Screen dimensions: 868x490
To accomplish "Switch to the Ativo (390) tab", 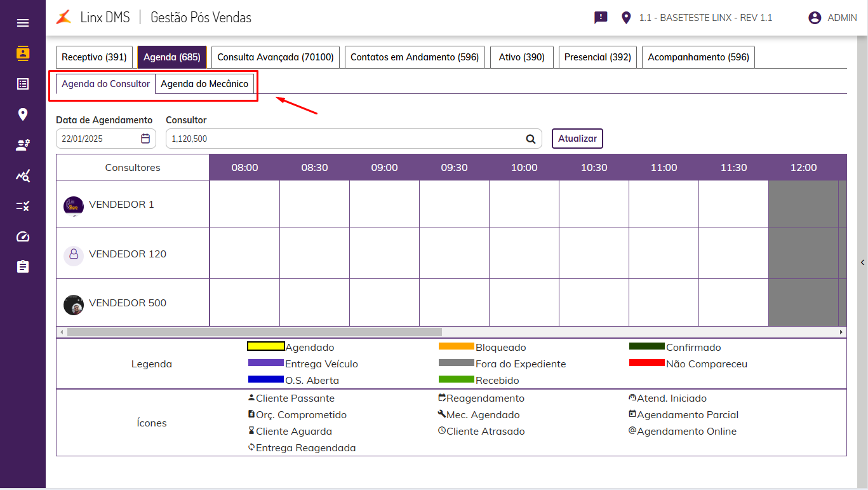I will click(x=522, y=57).
